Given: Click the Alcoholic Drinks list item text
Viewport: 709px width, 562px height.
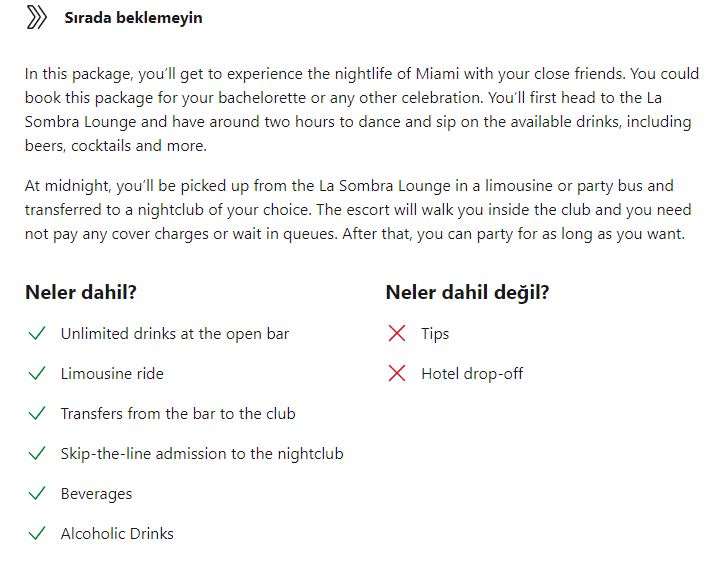Looking at the screenshot, I should click(117, 534).
